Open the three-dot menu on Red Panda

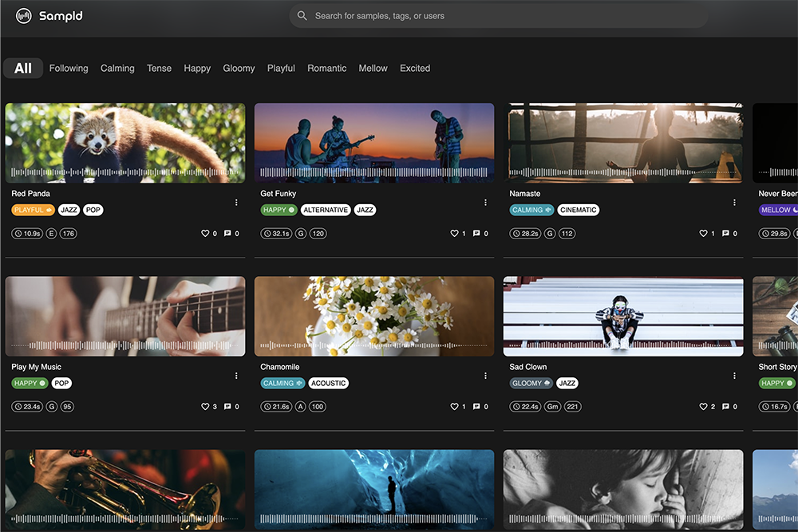pos(236,203)
